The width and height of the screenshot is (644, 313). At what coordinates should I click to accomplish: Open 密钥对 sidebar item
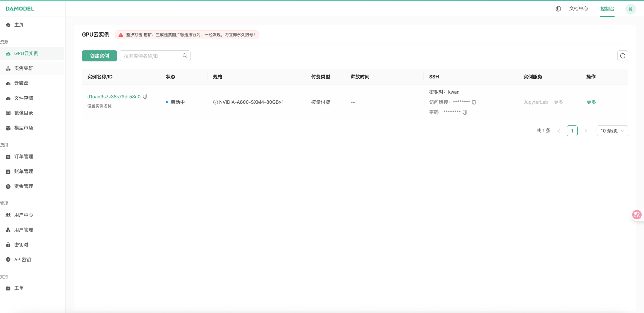coord(32,245)
